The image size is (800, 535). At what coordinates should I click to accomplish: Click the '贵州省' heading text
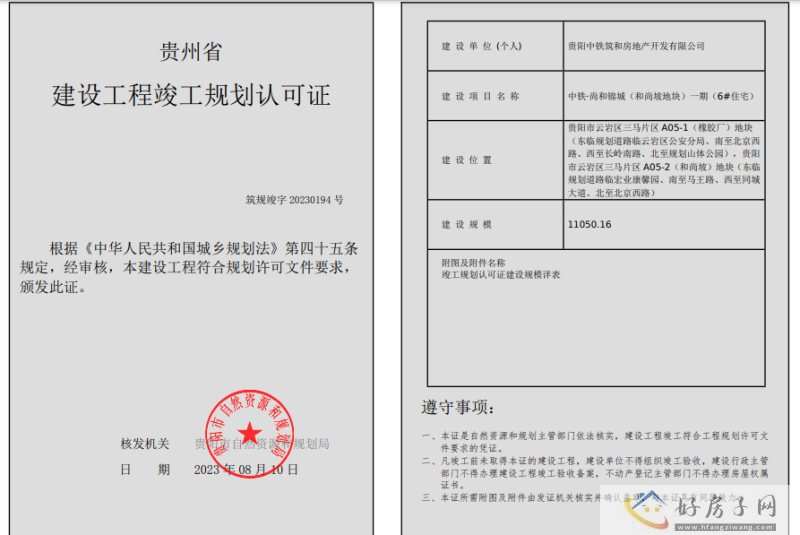point(191,52)
